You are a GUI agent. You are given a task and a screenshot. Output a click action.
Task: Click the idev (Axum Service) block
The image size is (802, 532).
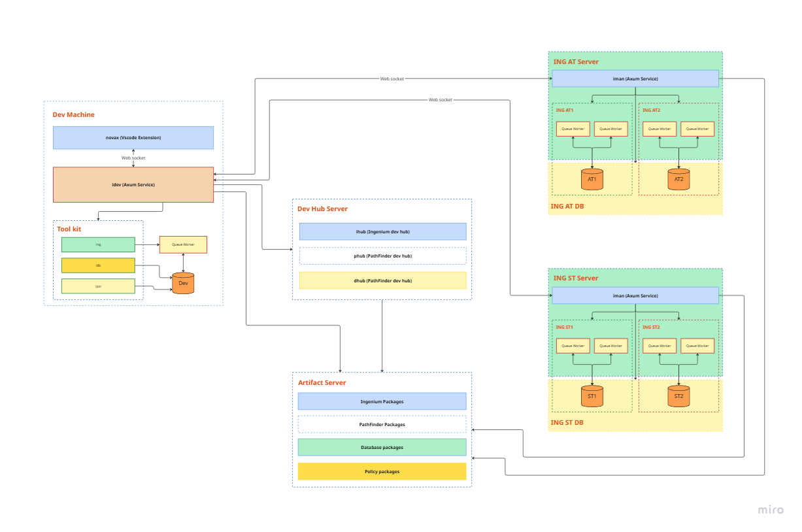point(133,184)
